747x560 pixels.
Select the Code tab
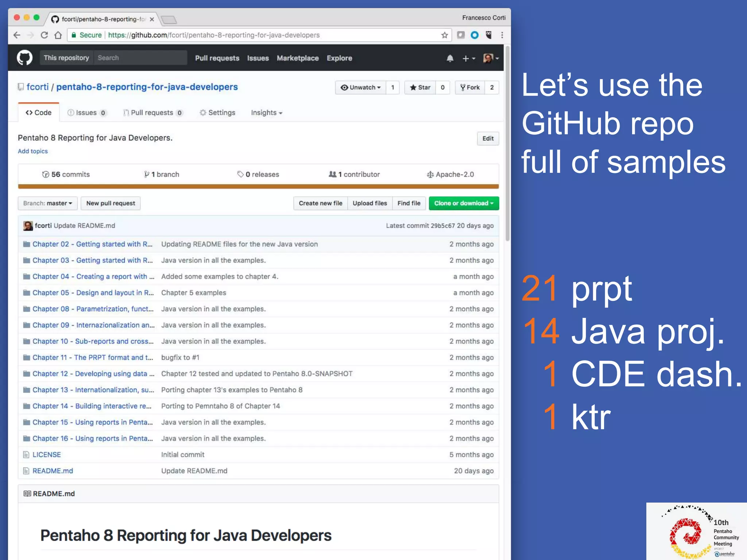coord(39,113)
